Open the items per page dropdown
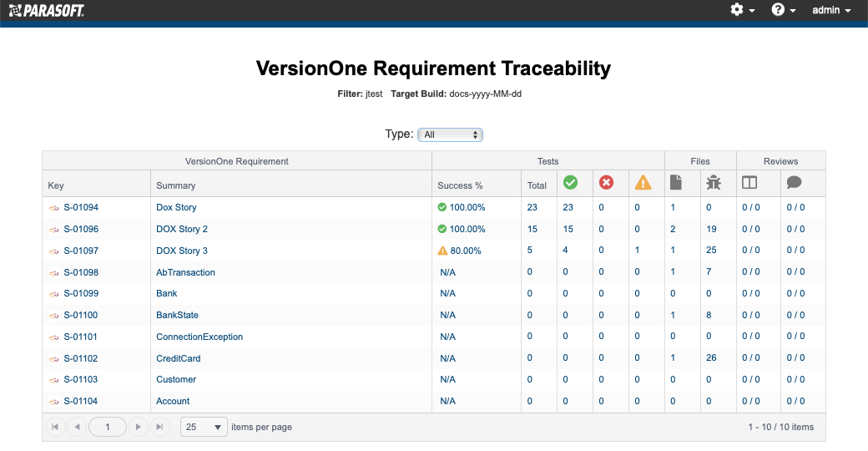 [204, 427]
